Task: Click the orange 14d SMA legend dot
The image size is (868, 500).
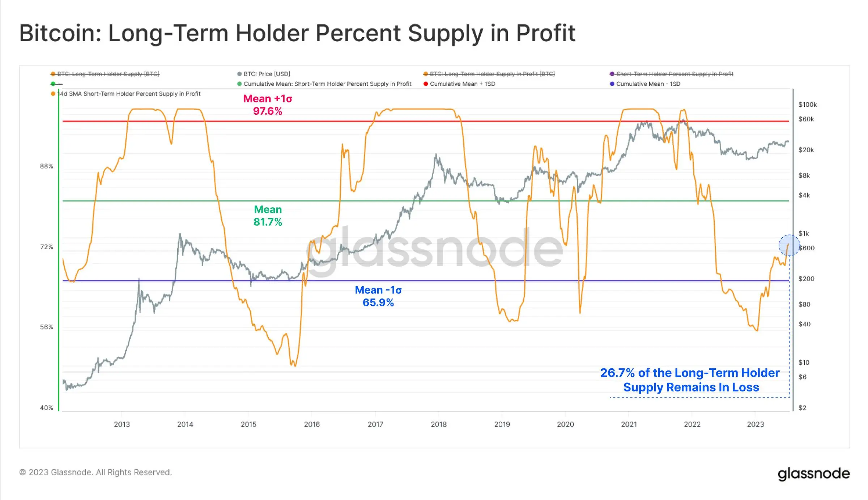Action: coord(53,94)
